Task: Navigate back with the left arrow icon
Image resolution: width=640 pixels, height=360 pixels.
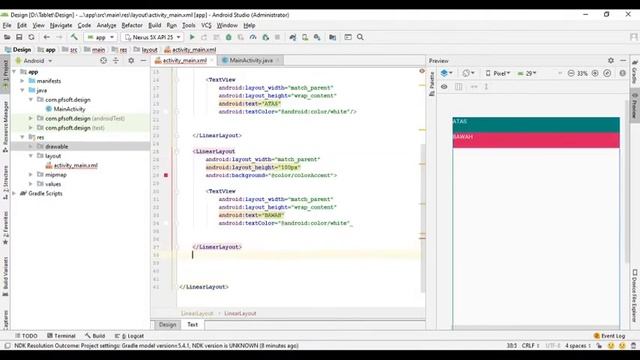Action: (x=47, y=37)
